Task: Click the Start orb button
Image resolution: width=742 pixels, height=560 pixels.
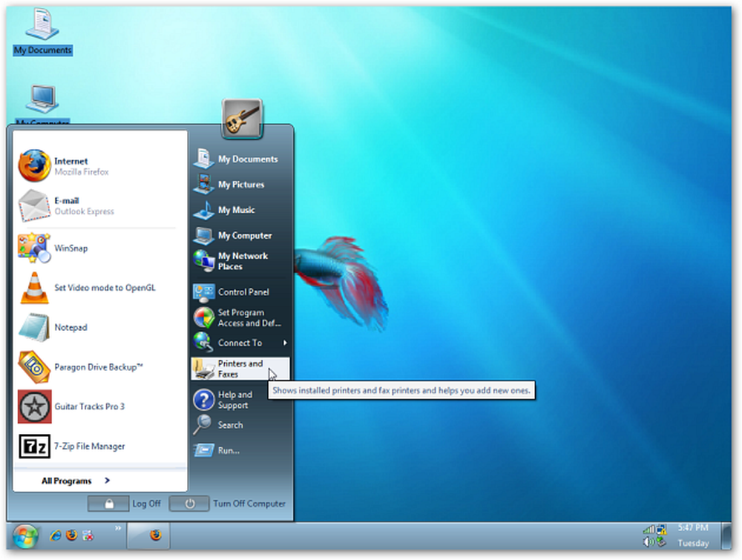Action: pos(25,536)
